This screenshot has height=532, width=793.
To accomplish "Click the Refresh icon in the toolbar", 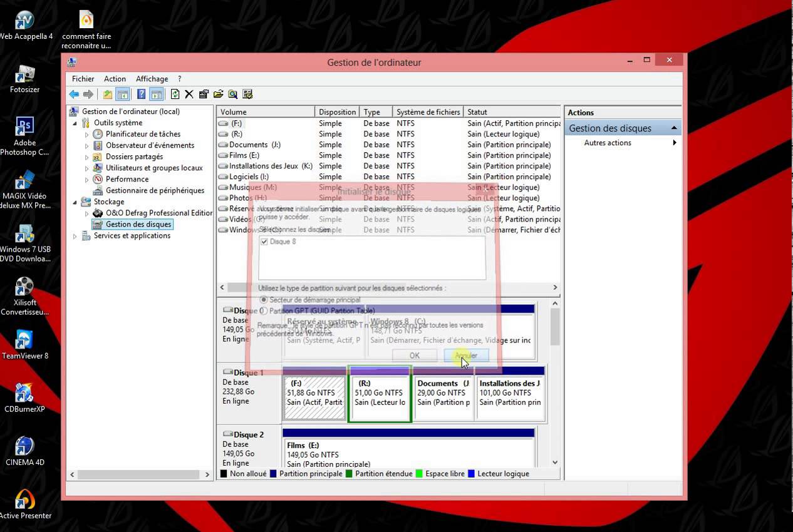I will pos(175,94).
